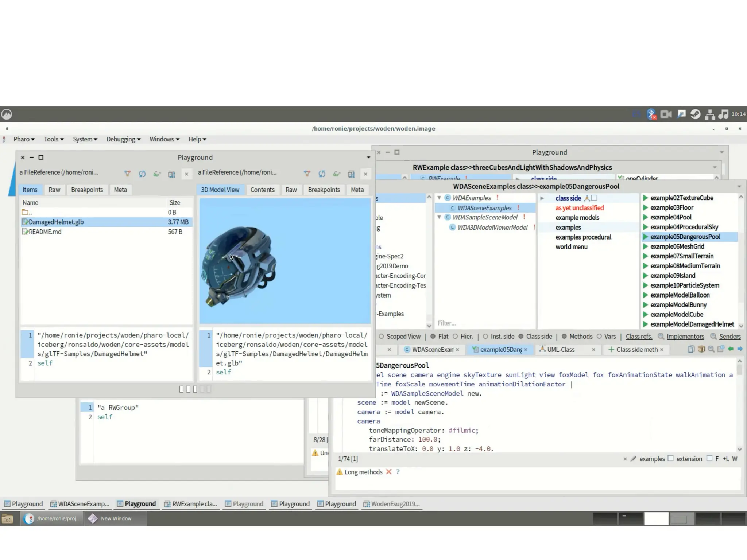Run example09Island via its green play icon
Viewport: 747px width, 560px height.
coord(645,276)
